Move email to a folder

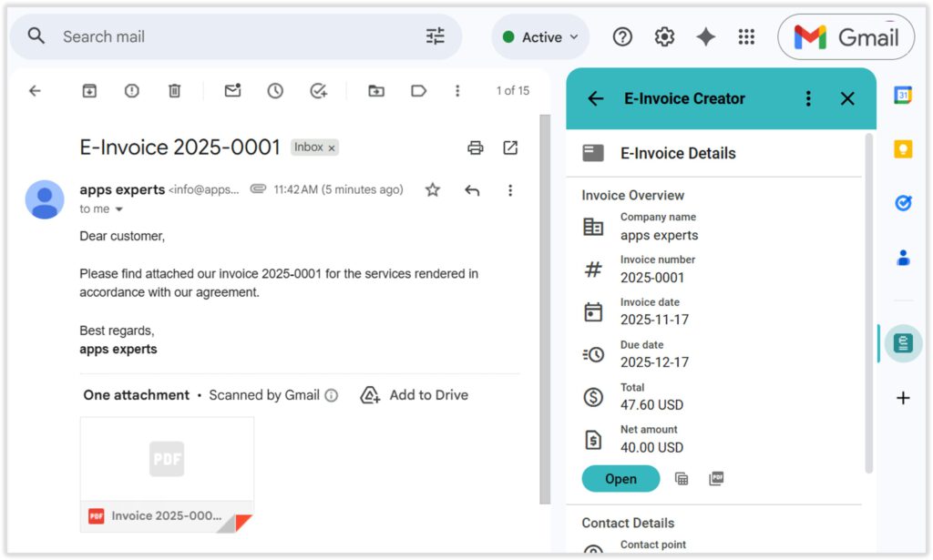pyautogui.click(x=376, y=90)
